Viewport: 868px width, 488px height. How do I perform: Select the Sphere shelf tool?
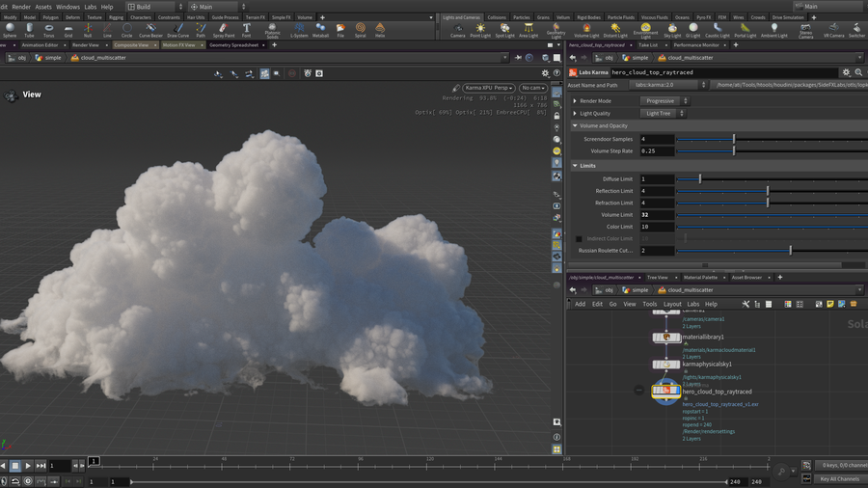[x=10, y=30]
